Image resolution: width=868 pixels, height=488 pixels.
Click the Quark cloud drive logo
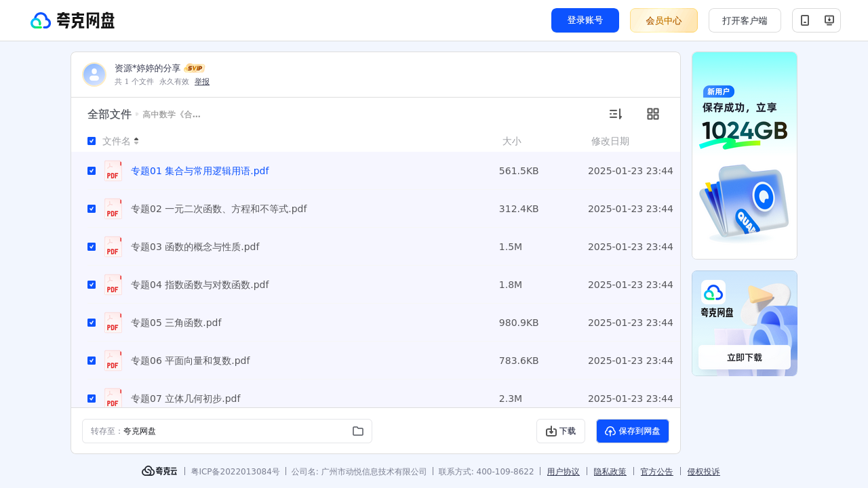(73, 20)
